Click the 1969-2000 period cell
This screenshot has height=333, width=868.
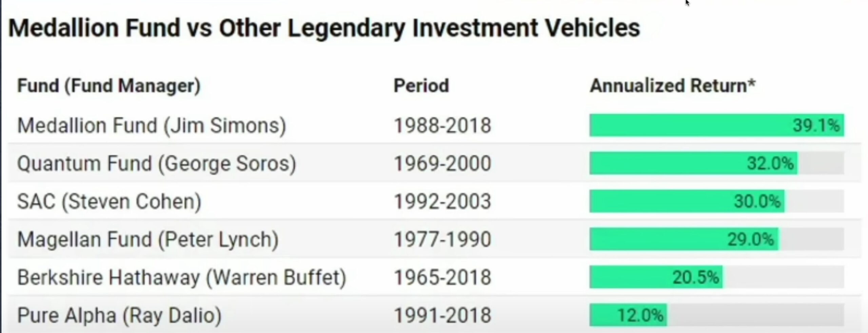[442, 164]
